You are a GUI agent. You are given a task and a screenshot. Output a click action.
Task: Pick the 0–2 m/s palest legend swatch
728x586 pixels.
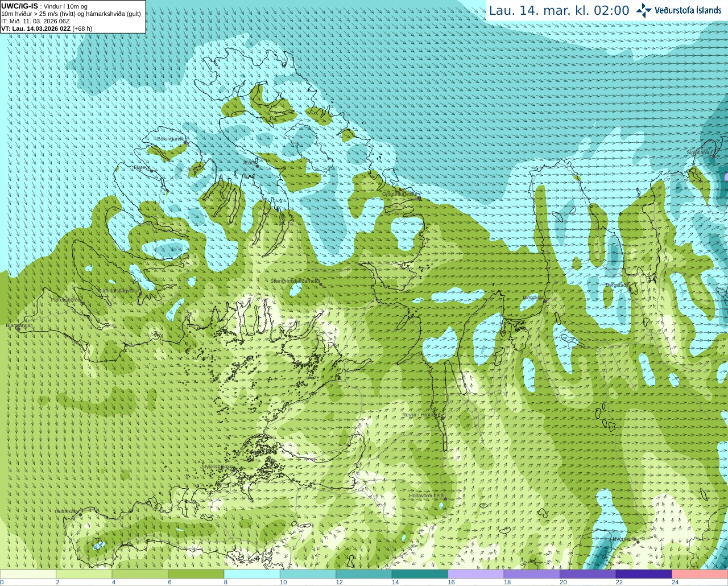[28, 574]
